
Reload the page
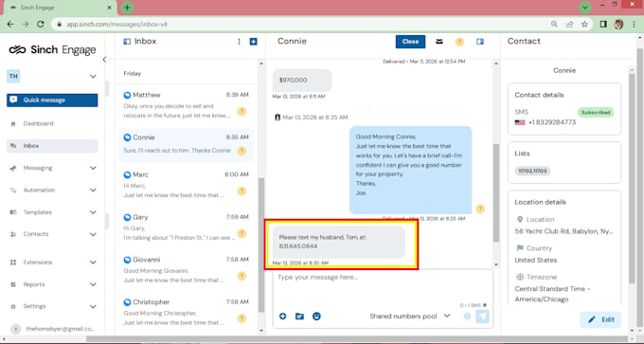point(40,25)
